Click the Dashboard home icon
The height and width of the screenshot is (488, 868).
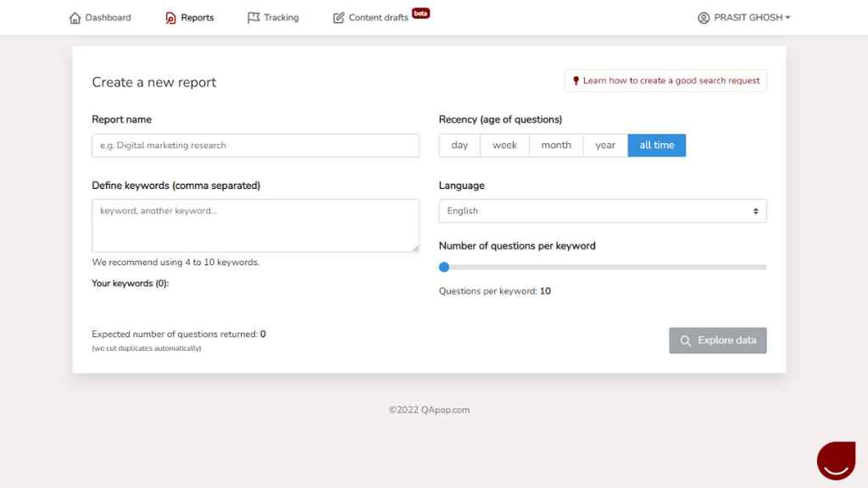(75, 18)
